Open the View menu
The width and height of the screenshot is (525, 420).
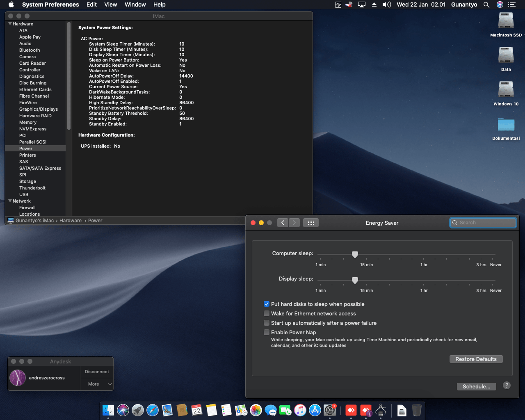110,5
